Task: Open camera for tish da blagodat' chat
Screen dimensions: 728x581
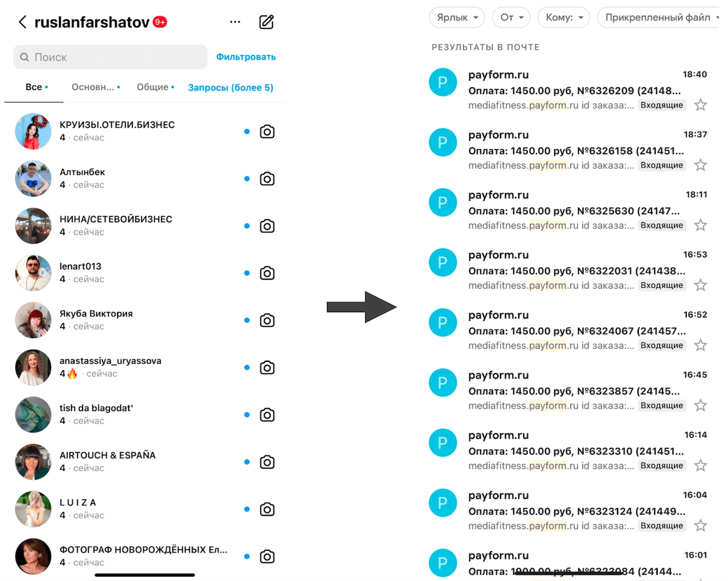Action: point(267,415)
